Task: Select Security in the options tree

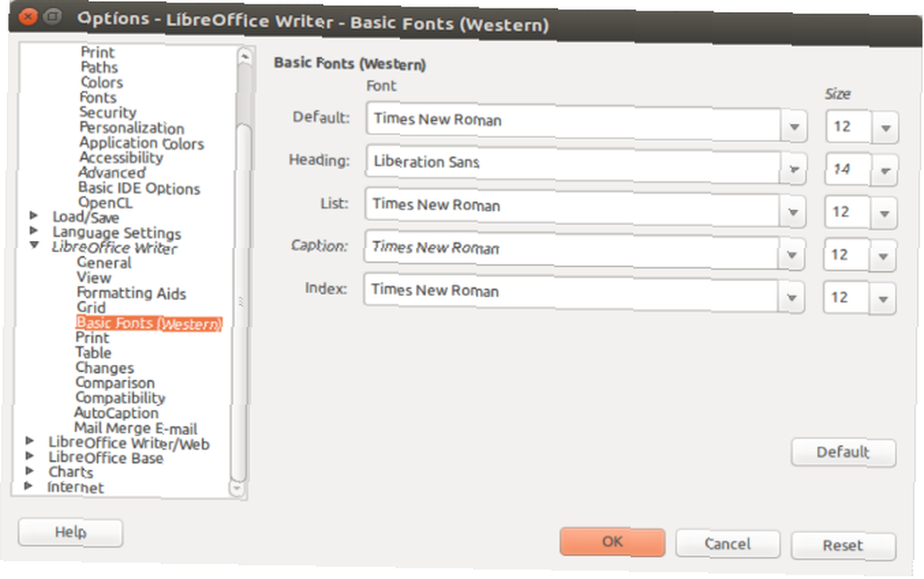Action: [x=108, y=113]
